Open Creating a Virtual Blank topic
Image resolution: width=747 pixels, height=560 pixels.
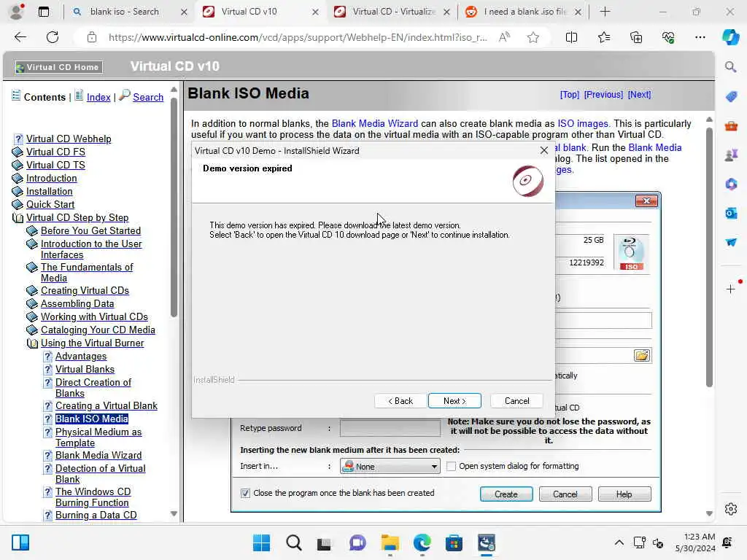tap(107, 405)
